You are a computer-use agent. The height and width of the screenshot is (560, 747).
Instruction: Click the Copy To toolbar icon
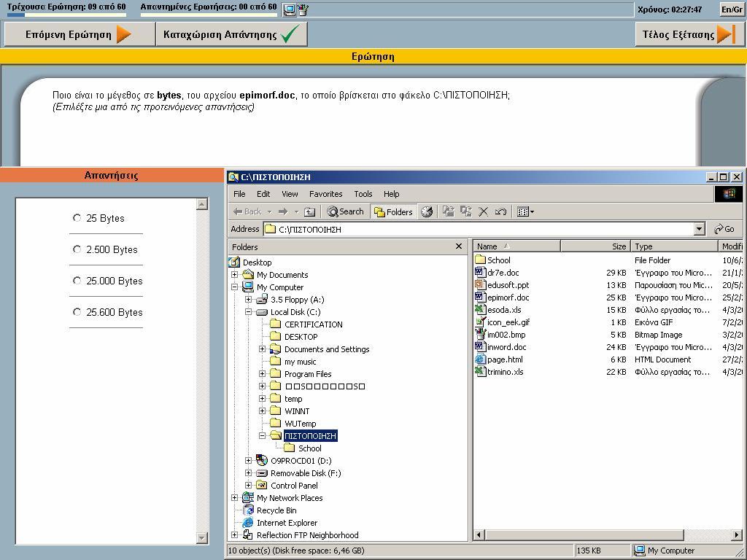tap(466, 211)
